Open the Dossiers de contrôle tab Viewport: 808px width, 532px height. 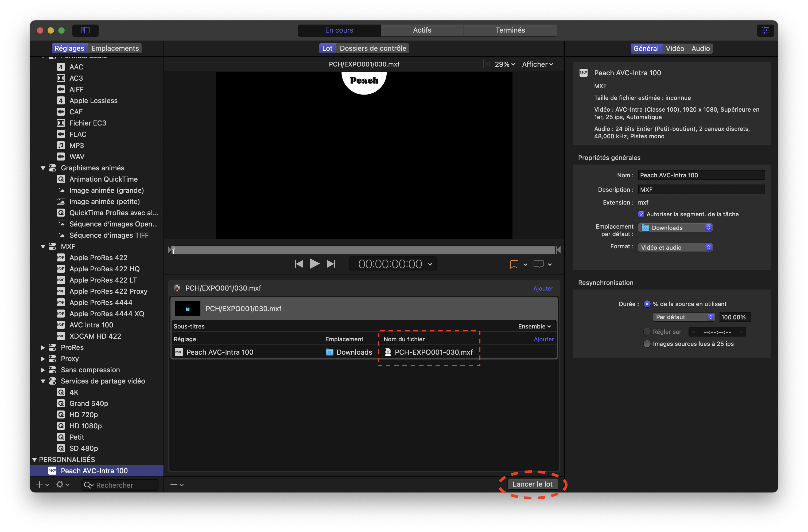(x=373, y=48)
